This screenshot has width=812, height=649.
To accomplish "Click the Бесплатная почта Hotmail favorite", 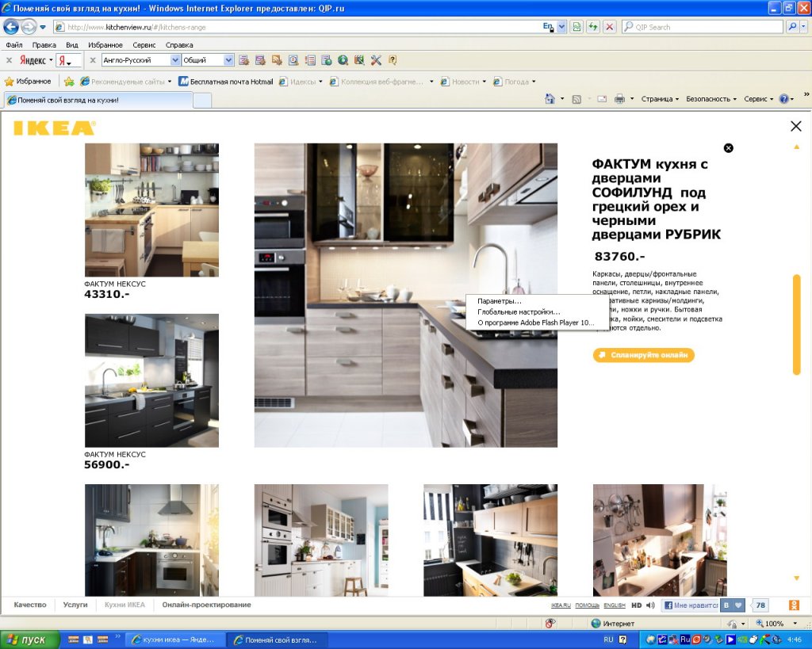I will 226,82.
